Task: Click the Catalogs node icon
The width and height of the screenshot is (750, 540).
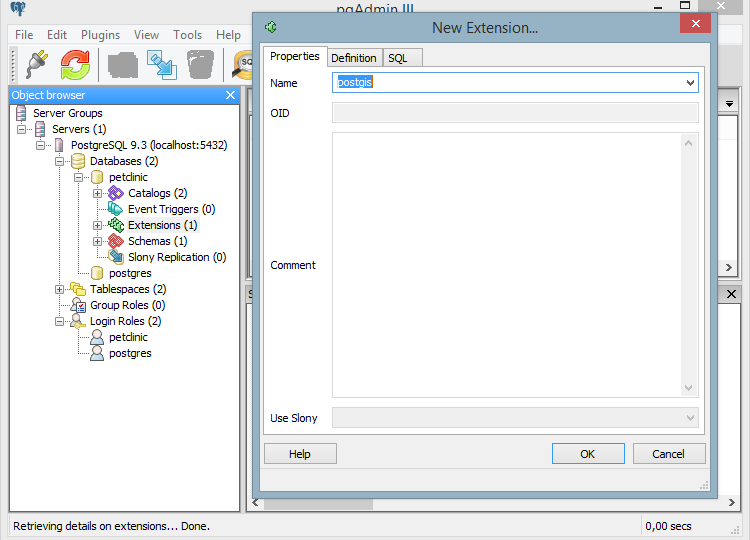Action: tap(116, 193)
